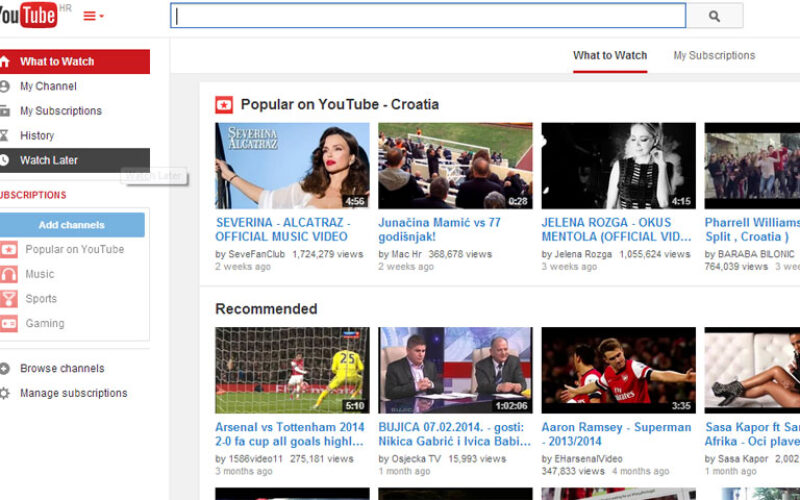
Task: Click the Gaming controller icon
Action: 9,323
